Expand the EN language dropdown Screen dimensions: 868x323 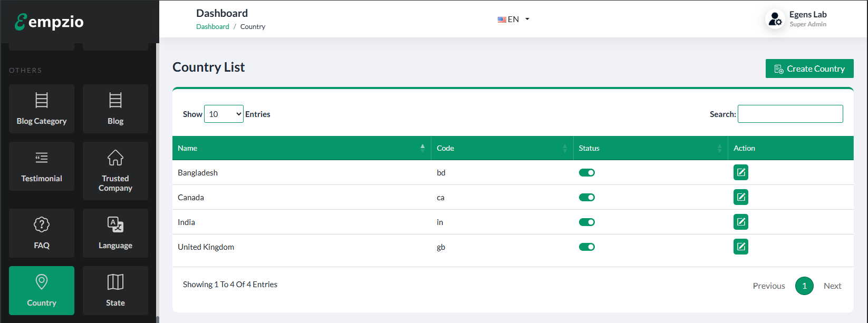(x=513, y=19)
